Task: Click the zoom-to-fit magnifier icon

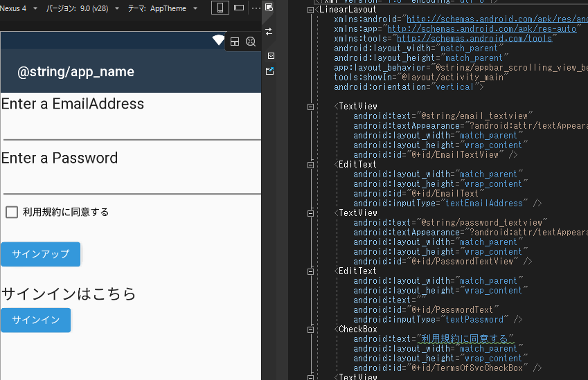Action: [x=251, y=42]
